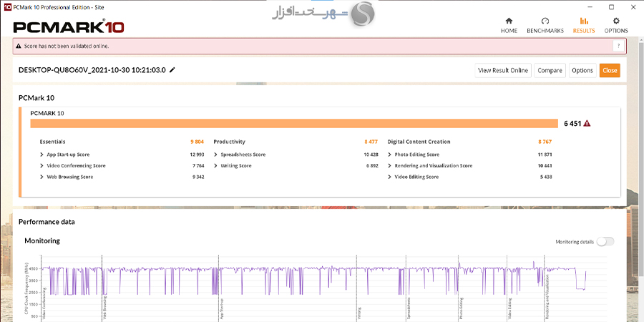Click the CPU clock frequency monitoring graph
Viewport: 644px width, 322px height.
(315, 286)
